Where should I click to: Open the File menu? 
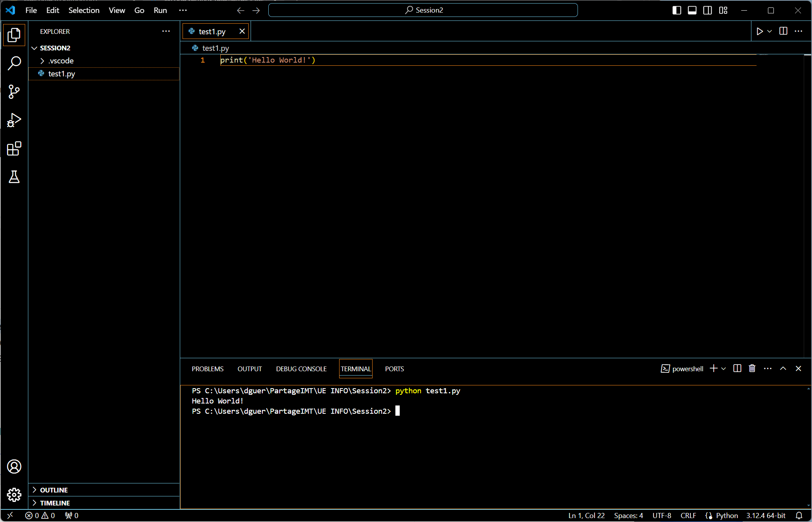pos(31,10)
